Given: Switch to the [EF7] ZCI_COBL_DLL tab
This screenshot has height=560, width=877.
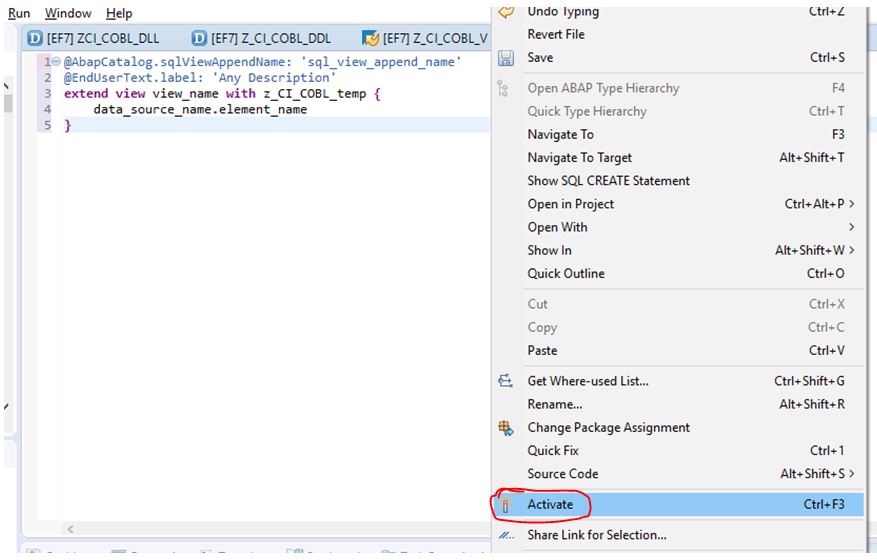Looking at the screenshot, I should click(93, 38).
